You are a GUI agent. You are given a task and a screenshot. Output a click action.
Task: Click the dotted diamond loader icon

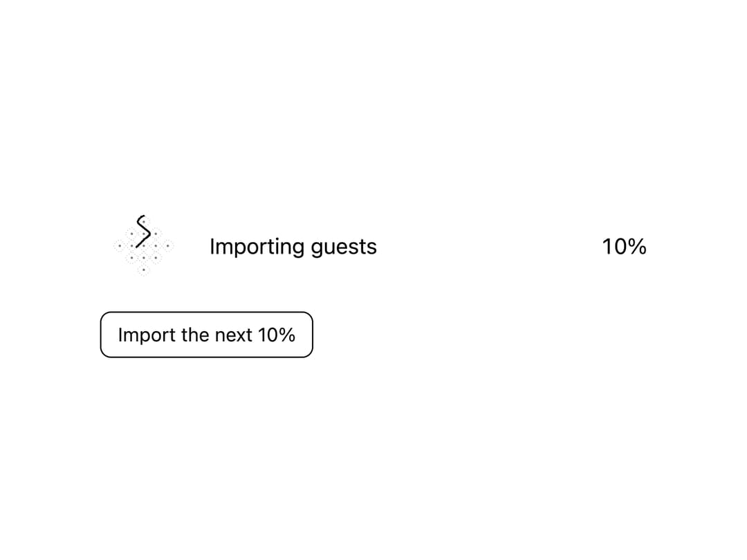(x=143, y=245)
